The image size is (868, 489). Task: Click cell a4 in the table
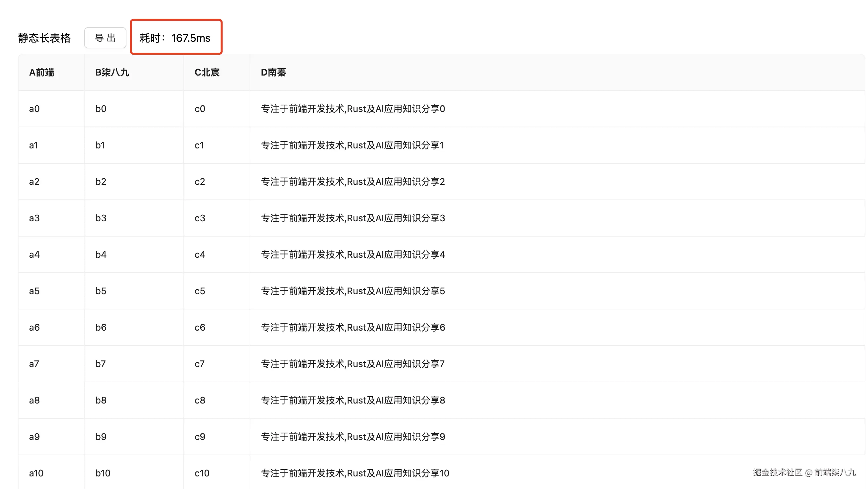[34, 255]
